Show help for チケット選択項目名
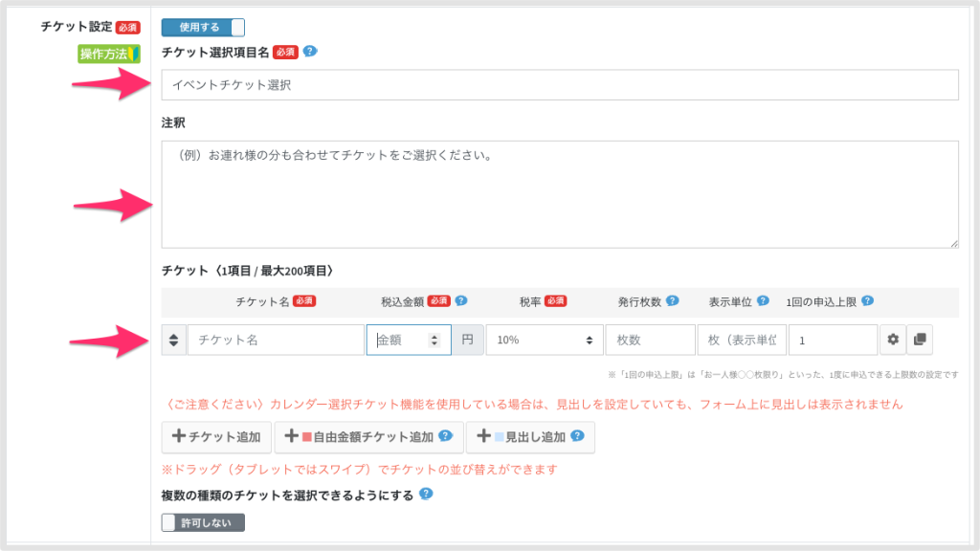The width and height of the screenshot is (980, 551). [310, 52]
